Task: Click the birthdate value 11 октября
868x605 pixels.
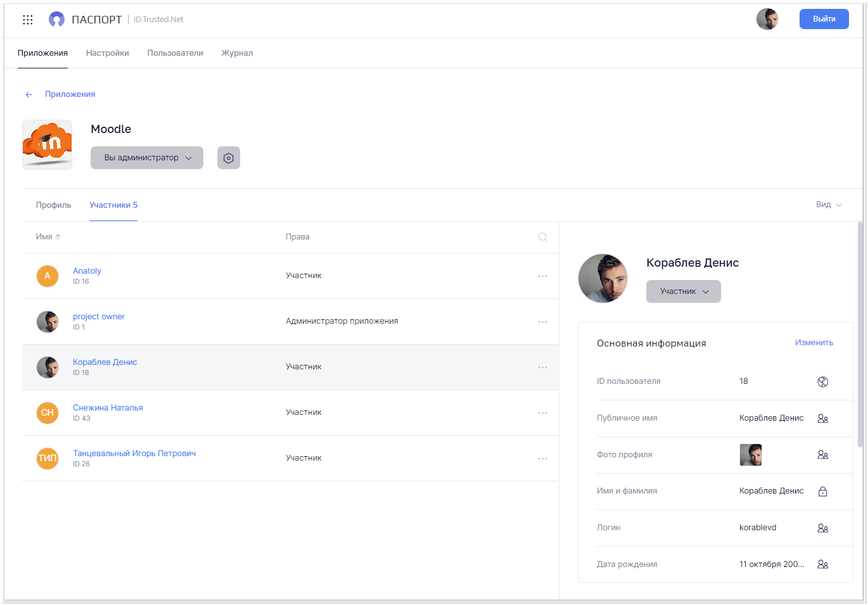Action: tap(772, 564)
